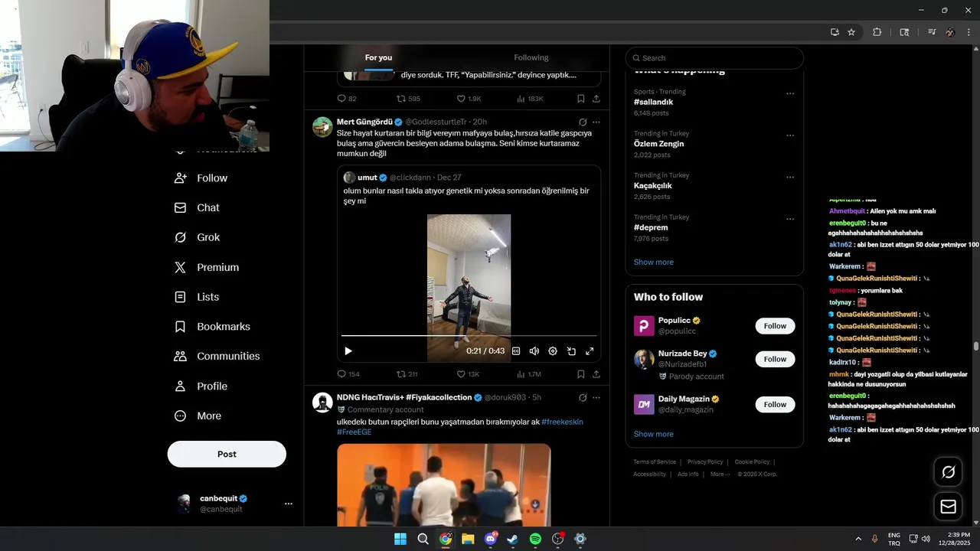Share Mert Güngördü's post with 13K likes
The width and height of the screenshot is (980, 551).
[596, 374]
